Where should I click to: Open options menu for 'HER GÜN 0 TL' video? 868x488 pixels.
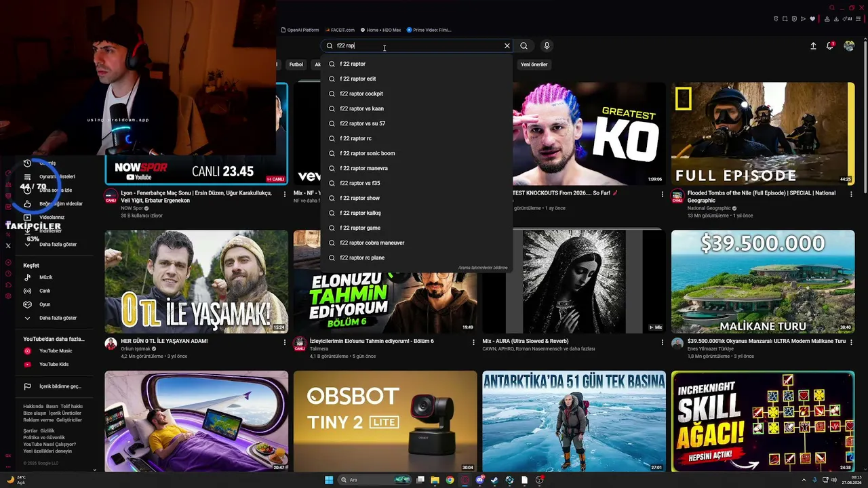284,342
